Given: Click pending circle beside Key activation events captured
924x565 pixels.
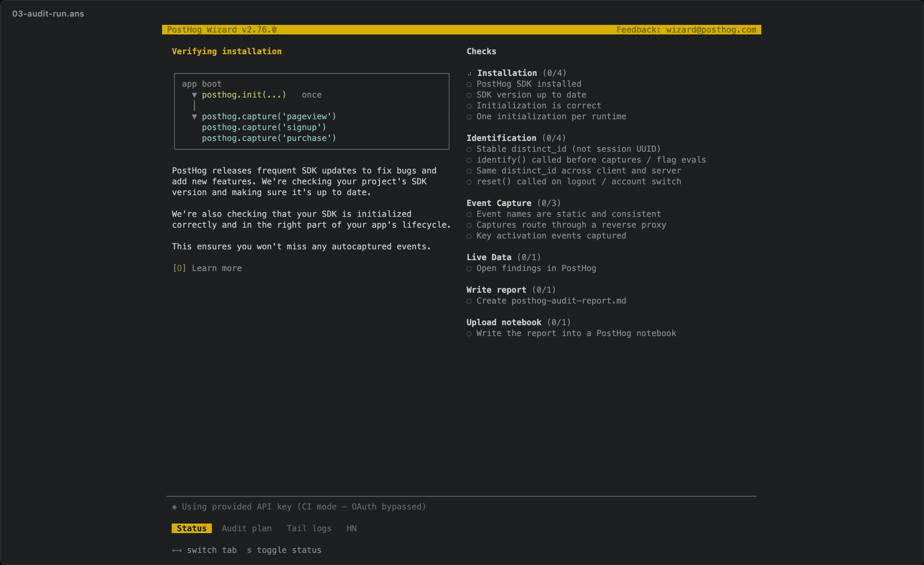Looking at the screenshot, I should click(x=469, y=236).
